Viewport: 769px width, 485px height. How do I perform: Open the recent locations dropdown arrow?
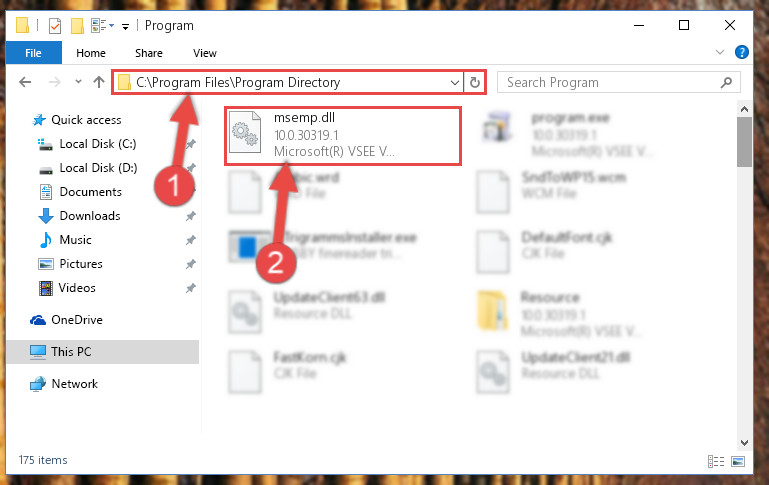pyautogui.click(x=78, y=82)
